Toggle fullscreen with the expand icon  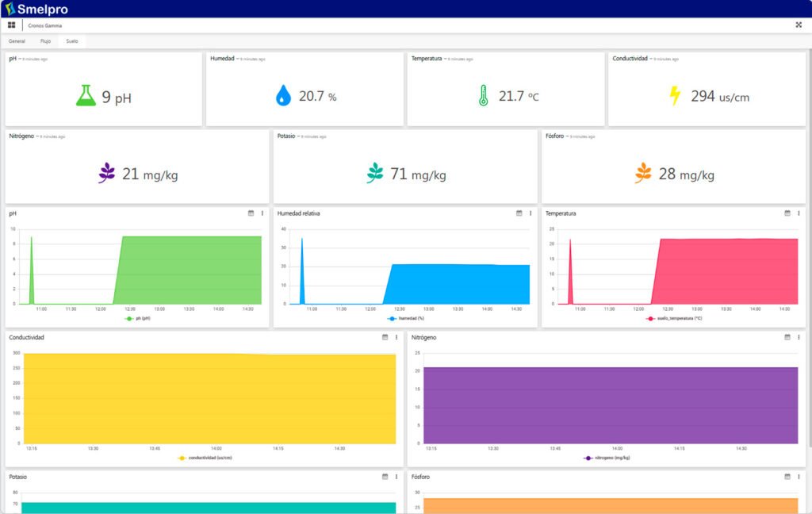[799, 25]
